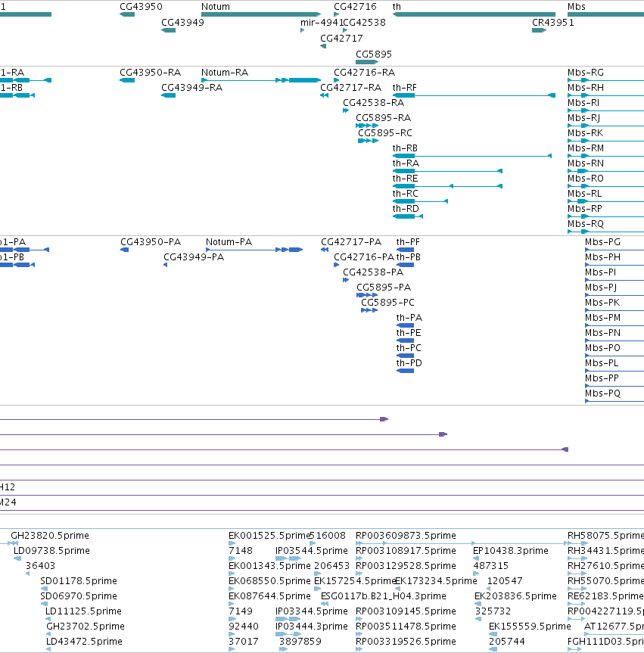Screen dimensions: 644x653
Task: Select the th-RC transcript
Action: [420, 201]
